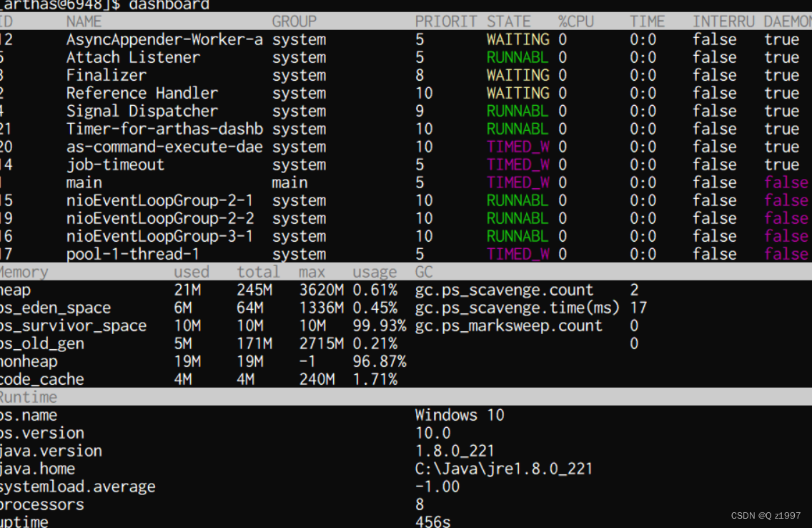Click the uptime value 456s

coord(433,522)
